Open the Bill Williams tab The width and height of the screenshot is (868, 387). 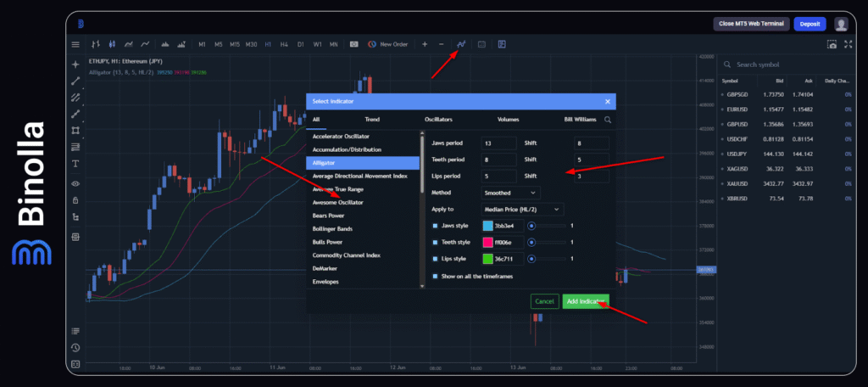coord(580,121)
